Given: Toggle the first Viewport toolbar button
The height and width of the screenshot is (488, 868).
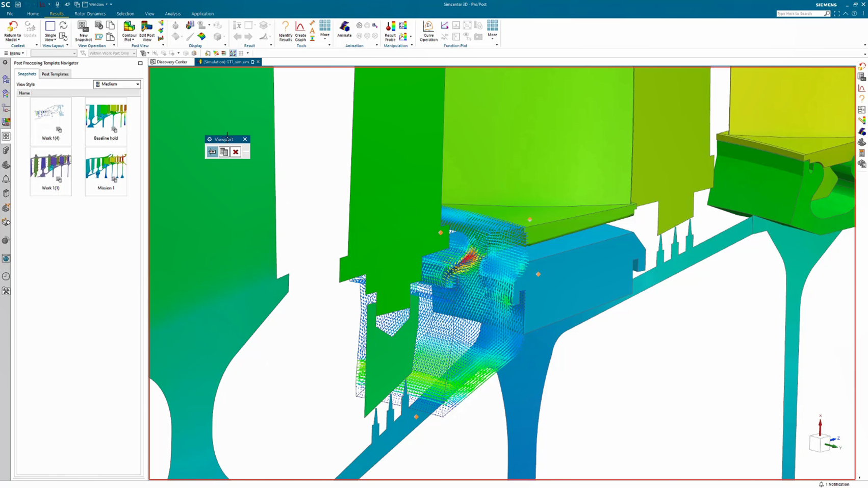Looking at the screenshot, I should [212, 152].
